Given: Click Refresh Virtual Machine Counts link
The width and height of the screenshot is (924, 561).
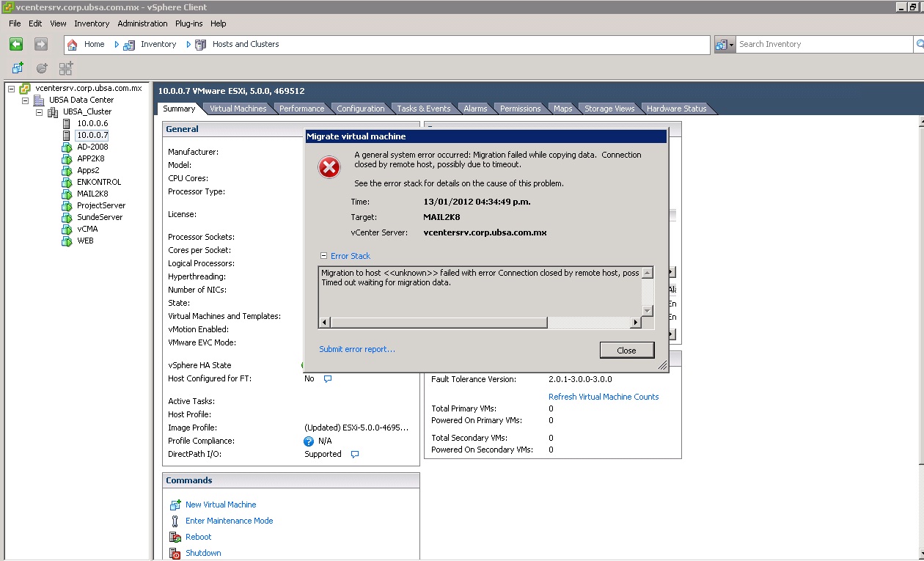Looking at the screenshot, I should 604,396.
